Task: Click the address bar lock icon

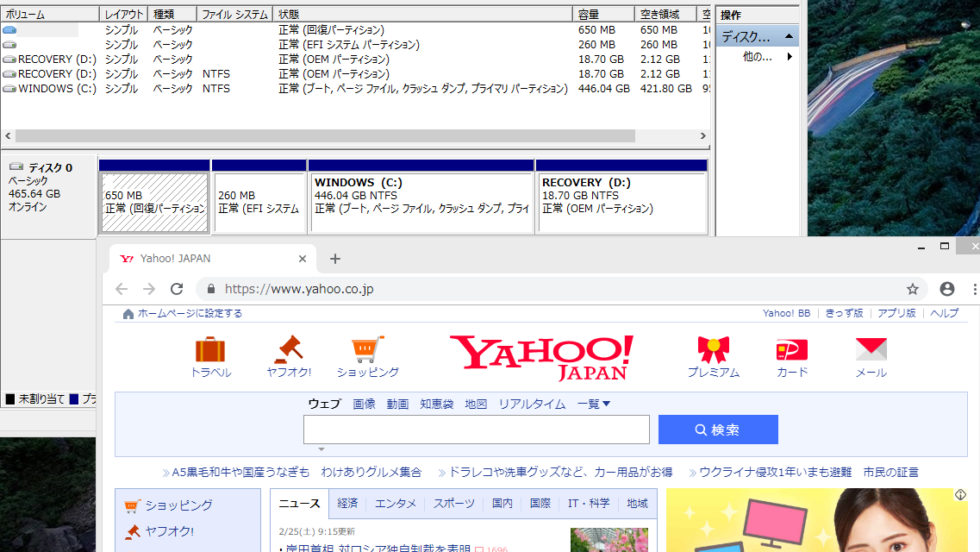Action: [x=211, y=289]
